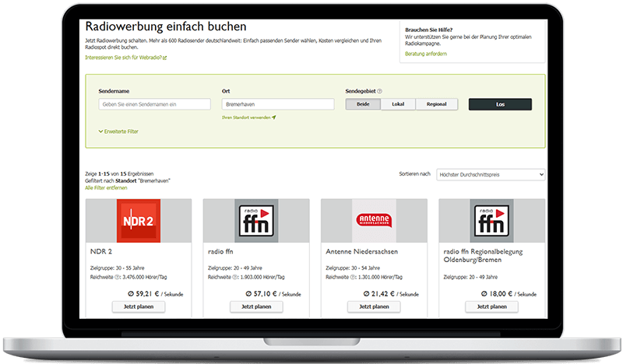Click the Reichweite info icon on NDR 2 card
Viewport: 623px width, 364px height.
[x=118, y=276]
